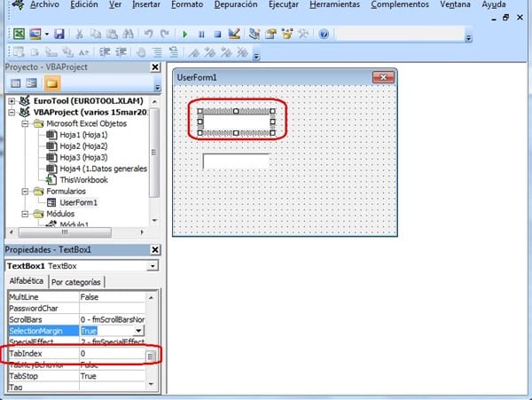532x400 pixels.
Task: Open the Depuración menu
Action: 236,4
